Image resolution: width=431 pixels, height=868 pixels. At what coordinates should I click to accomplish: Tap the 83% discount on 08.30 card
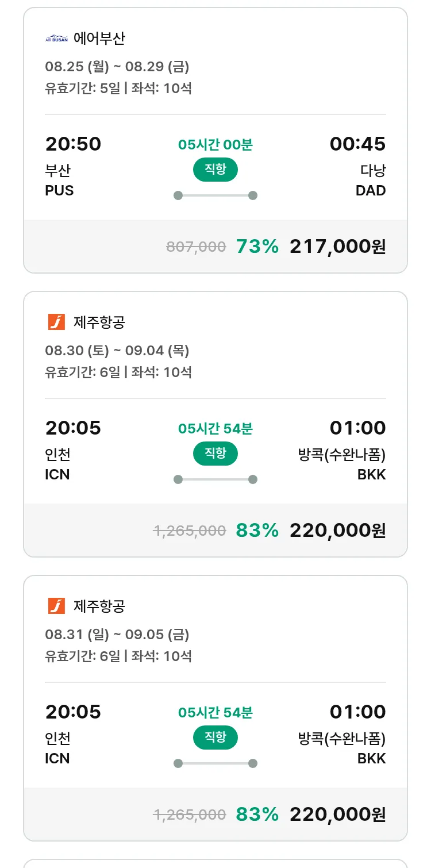click(x=257, y=531)
